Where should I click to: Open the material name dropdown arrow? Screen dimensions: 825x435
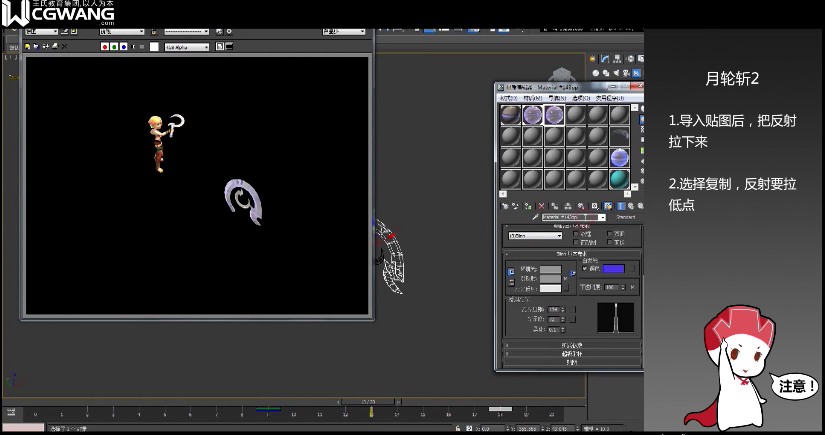click(602, 217)
